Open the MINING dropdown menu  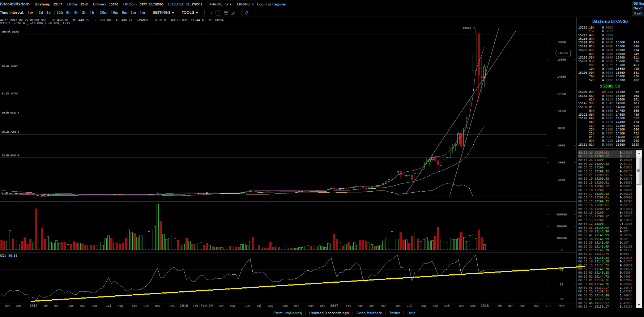pyautogui.click(x=245, y=4)
